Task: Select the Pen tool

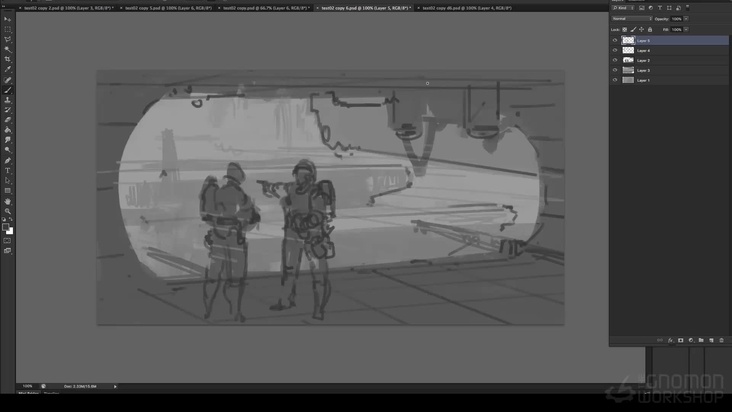Action: [7, 161]
